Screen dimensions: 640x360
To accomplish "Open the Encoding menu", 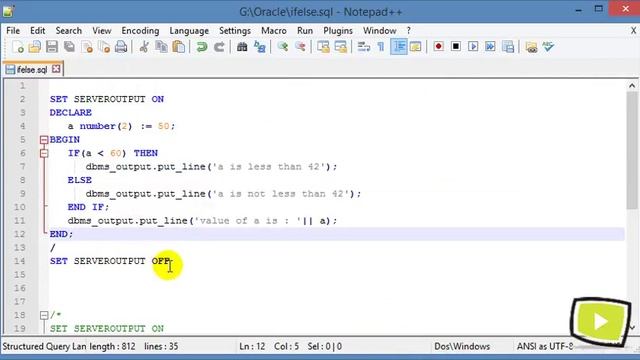I will [140, 31].
